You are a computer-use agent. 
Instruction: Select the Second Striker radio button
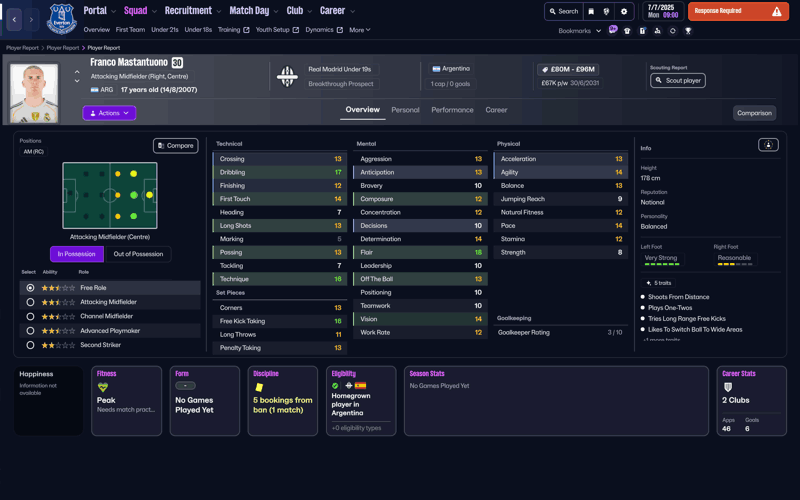click(x=30, y=345)
